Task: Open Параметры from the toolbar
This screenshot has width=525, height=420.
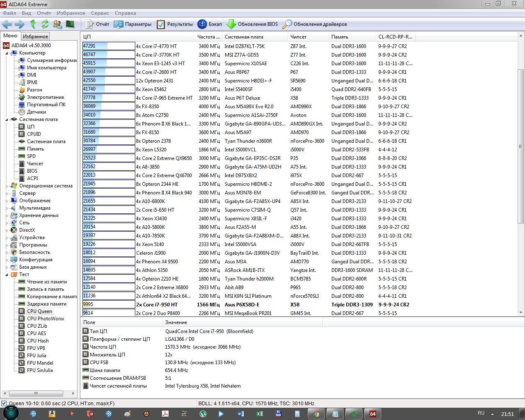Action: click(x=132, y=24)
